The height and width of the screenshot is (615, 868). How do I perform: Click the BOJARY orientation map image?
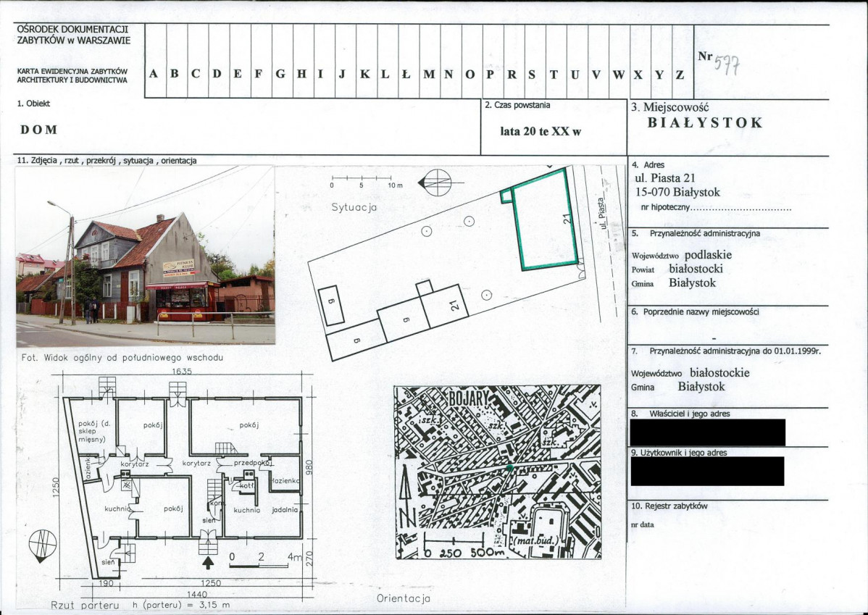pos(496,471)
